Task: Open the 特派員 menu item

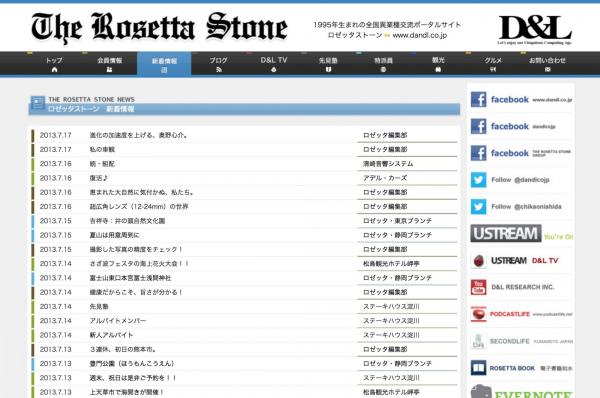Action: coord(383,64)
